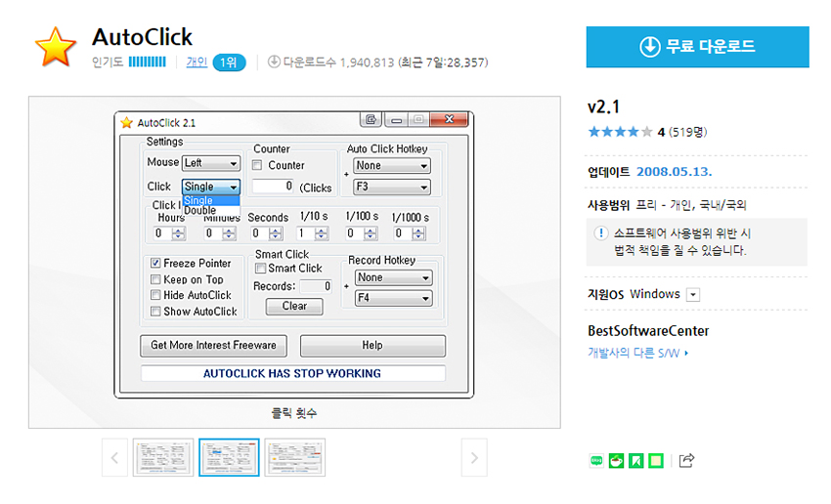The image size is (831, 504).
Task: Select the highlighted second screenshot thumbnail
Action: tap(229, 457)
